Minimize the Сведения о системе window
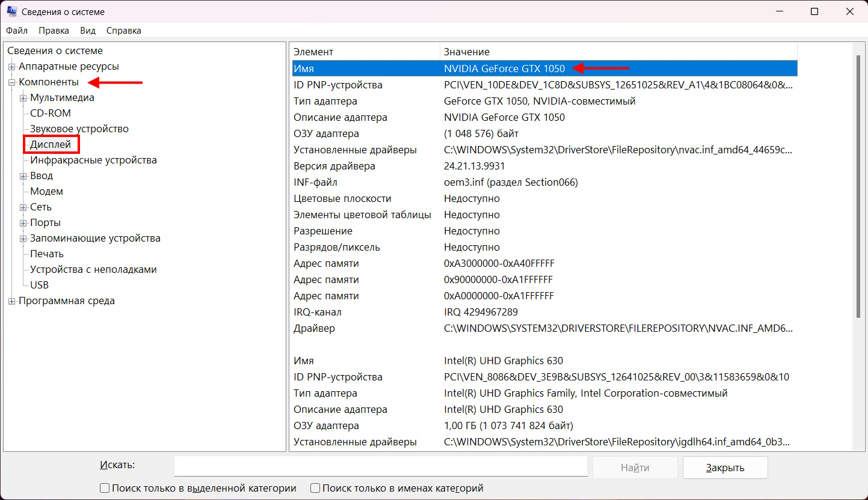 [780, 11]
